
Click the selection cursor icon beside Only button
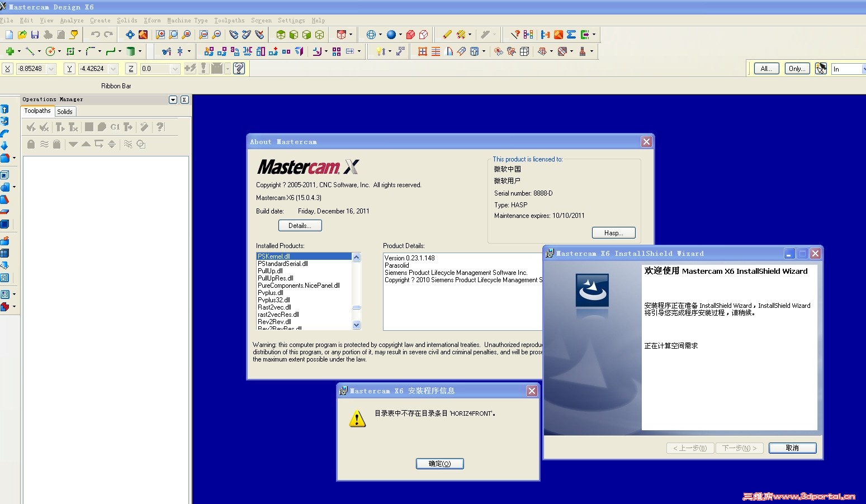pos(821,69)
